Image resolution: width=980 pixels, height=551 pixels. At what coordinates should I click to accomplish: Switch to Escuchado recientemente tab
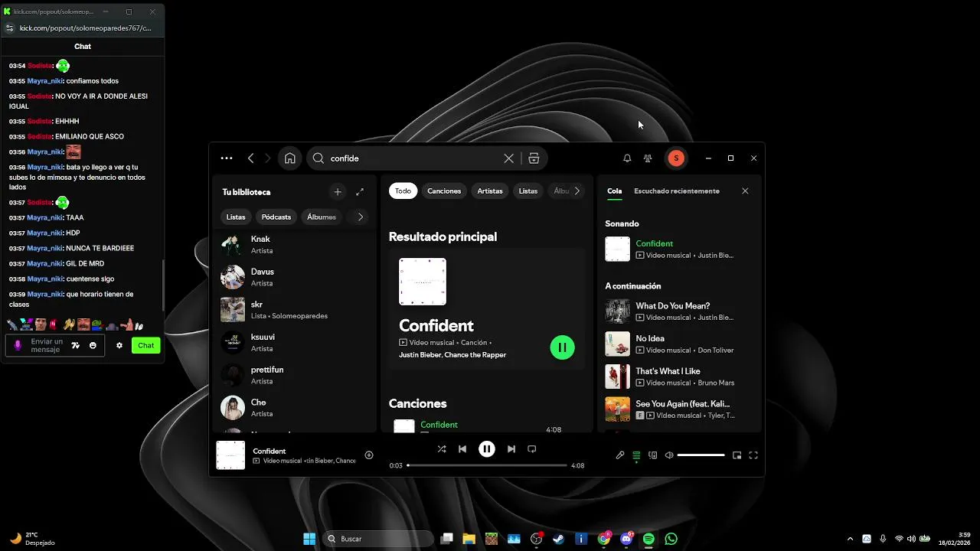pyautogui.click(x=677, y=191)
